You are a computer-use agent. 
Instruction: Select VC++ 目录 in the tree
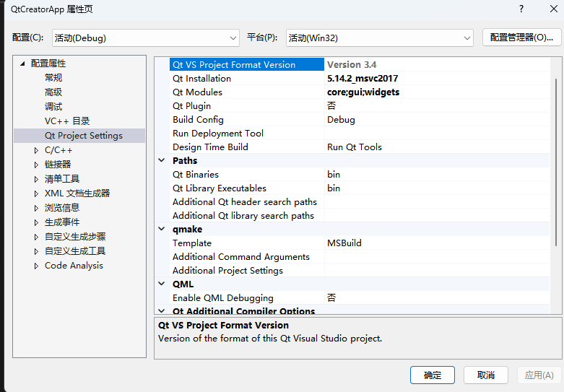(67, 121)
